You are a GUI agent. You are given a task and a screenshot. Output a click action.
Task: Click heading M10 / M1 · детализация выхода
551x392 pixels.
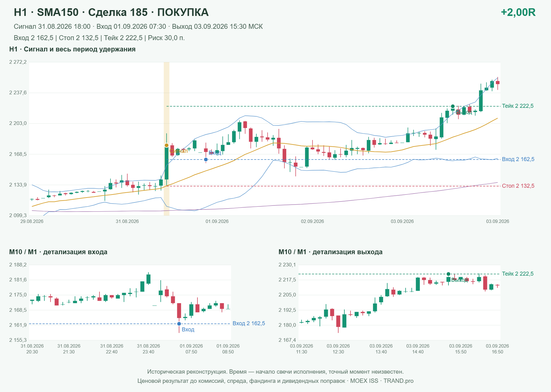(331, 252)
